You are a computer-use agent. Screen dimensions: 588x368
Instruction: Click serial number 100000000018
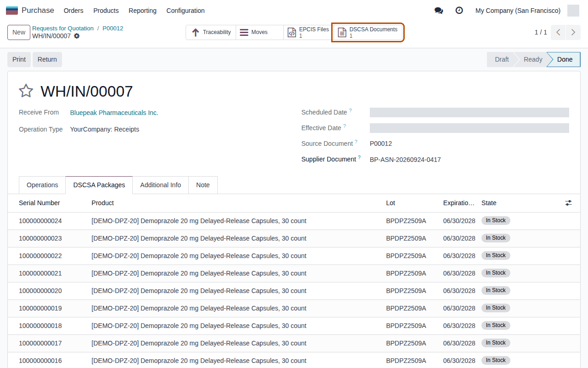[40, 326]
